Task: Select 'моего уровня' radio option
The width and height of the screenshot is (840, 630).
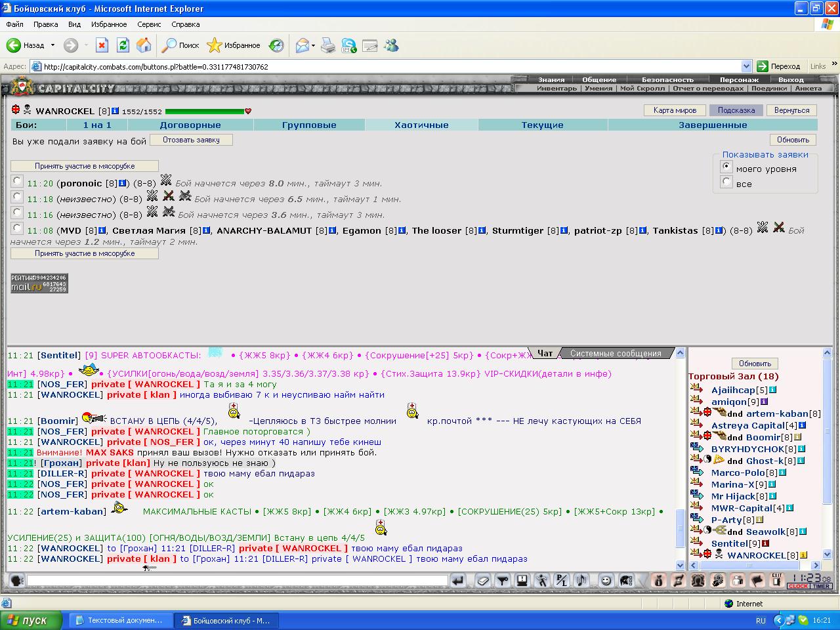Action: coord(726,167)
